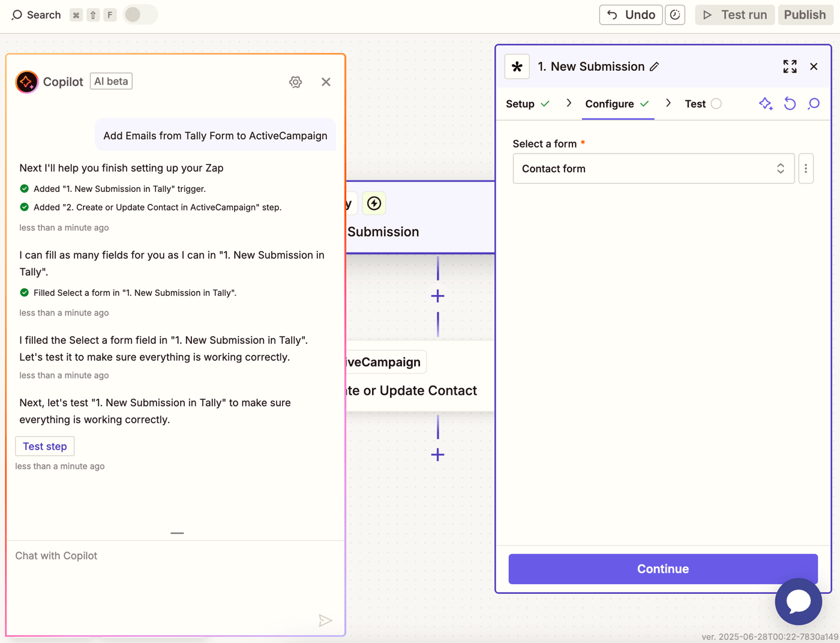The height and width of the screenshot is (643, 840).
Task: Send the Copilot chat message
Action: click(x=325, y=621)
